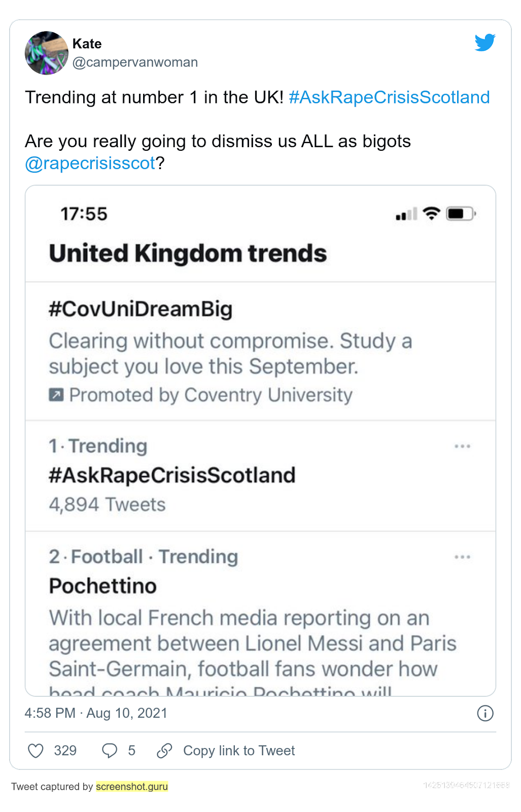Click the Twitter bird logo
Image resolution: width=521 pixels, height=812 pixels.
[485, 43]
